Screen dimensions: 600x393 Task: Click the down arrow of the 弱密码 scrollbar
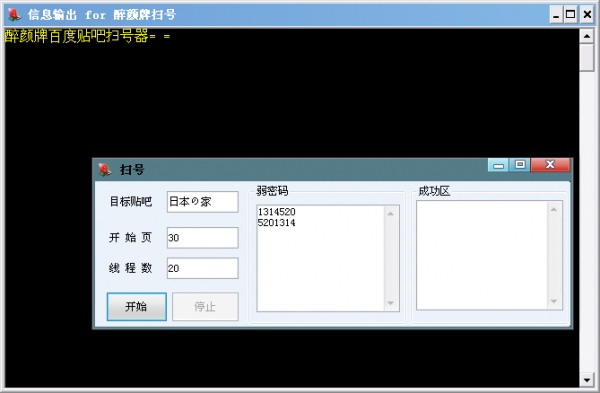pyautogui.click(x=391, y=303)
